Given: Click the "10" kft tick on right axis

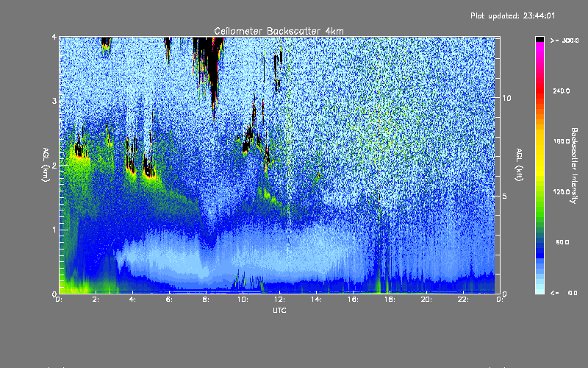Looking at the screenshot, I should click(x=506, y=98).
